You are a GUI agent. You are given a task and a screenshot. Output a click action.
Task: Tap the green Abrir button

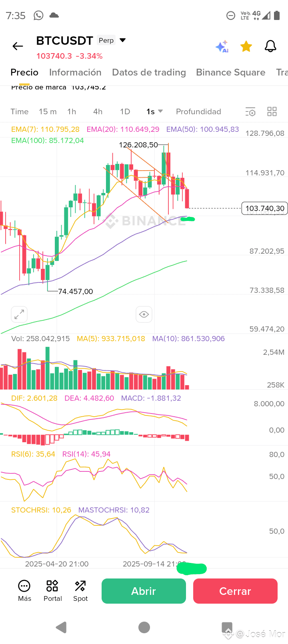(144, 591)
